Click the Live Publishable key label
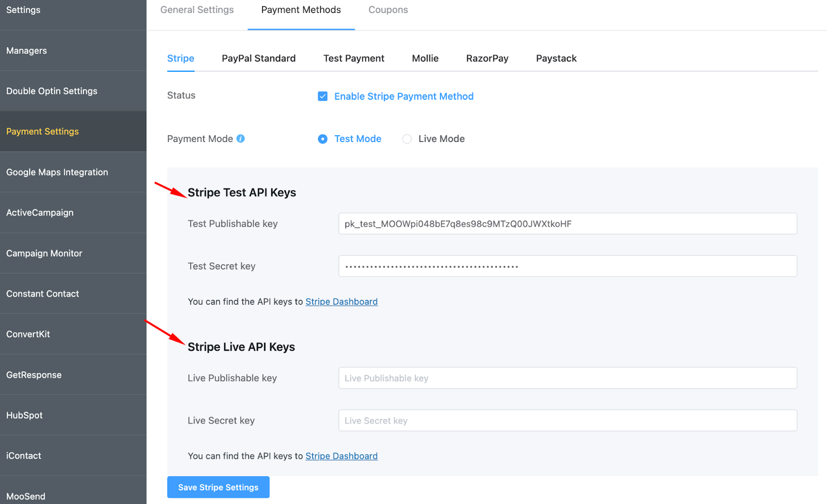The width and height of the screenshot is (827, 504). (232, 378)
